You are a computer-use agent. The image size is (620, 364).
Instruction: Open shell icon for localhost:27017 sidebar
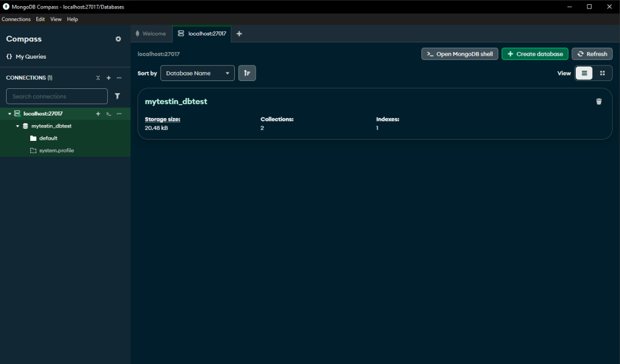[108, 114]
